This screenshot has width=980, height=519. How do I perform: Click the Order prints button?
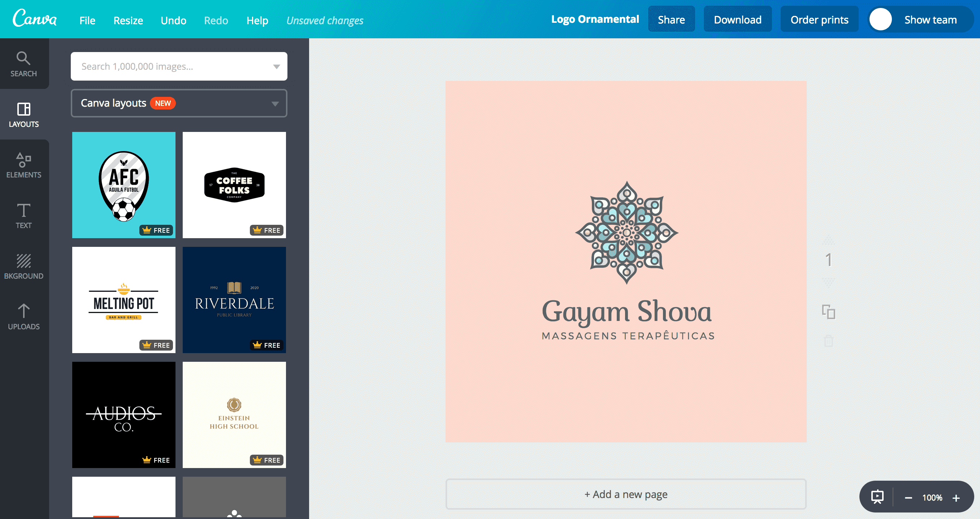pos(819,19)
